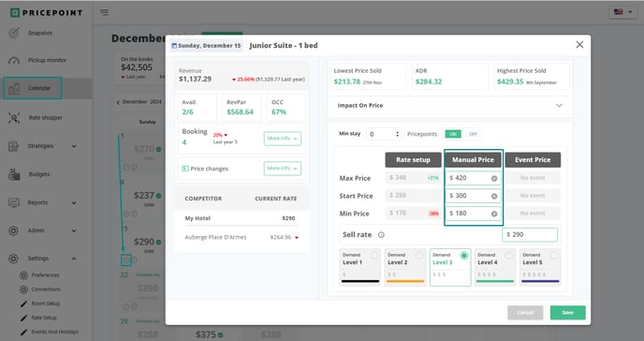The width and height of the screenshot is (644, 341).
Task: Close the Junior Suite dialog
Action: (x=579, y=44)
